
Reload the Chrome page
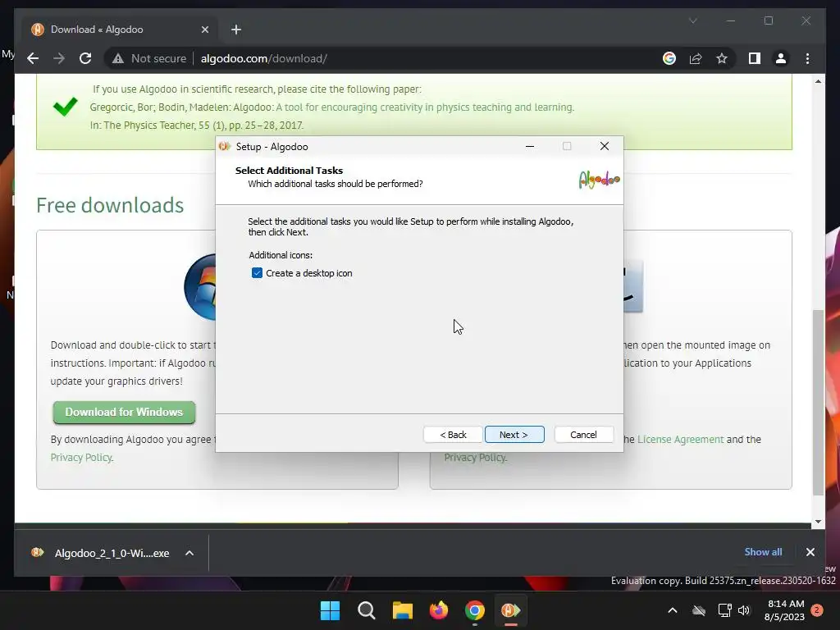(85, 58)
